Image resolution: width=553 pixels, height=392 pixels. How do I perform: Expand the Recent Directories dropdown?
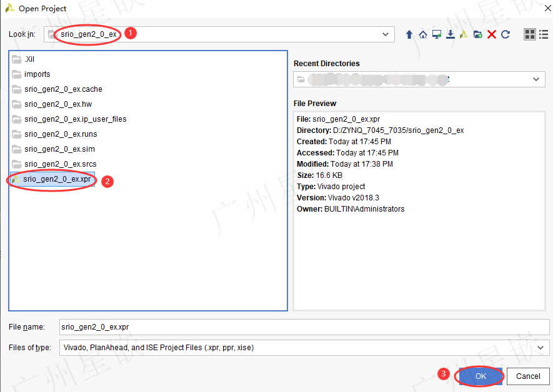pyautogui.click(x=536, y=79)
